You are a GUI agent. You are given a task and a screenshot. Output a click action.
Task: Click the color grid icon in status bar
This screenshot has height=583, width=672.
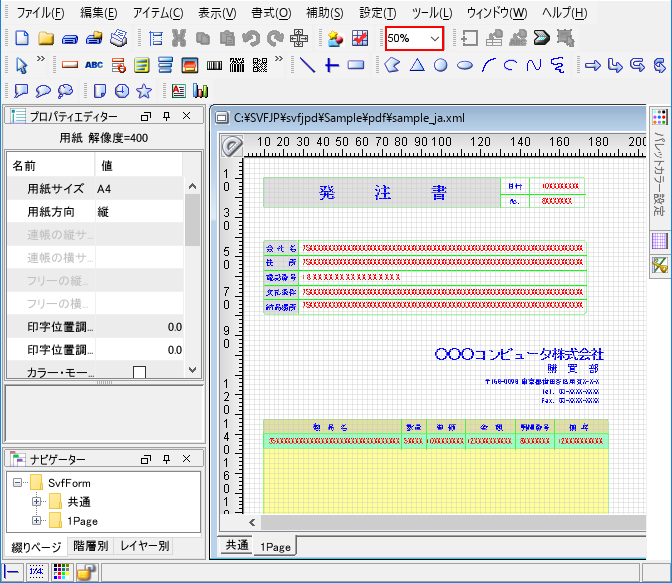click(x=61, y=572)
